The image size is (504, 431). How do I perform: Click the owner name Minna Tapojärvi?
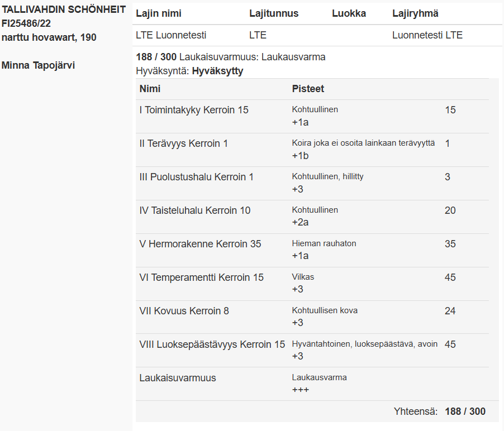point(38,65)
